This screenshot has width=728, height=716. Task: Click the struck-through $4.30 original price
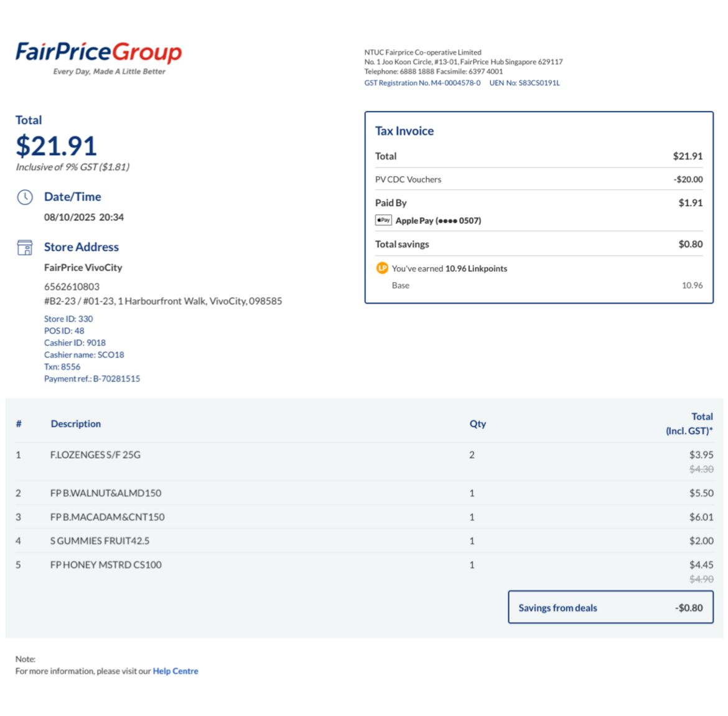[701, 469]
